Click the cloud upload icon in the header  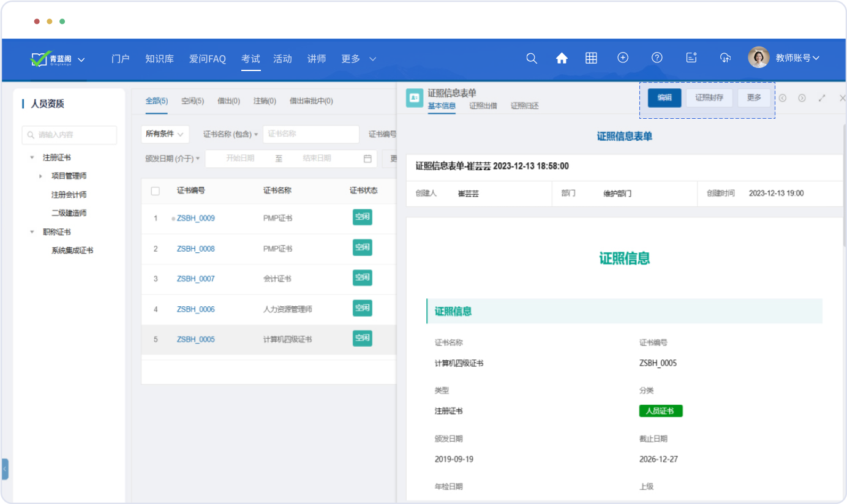coord(725,58)
